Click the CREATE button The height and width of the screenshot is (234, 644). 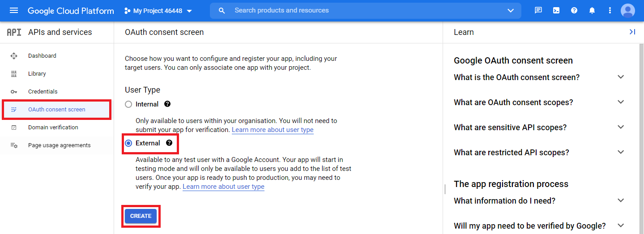(x=141, y=216)
